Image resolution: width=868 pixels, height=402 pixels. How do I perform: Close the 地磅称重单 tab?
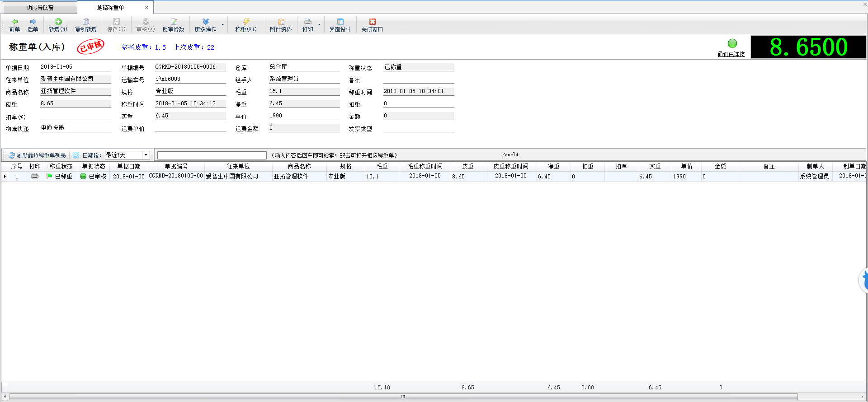(146, 8)
